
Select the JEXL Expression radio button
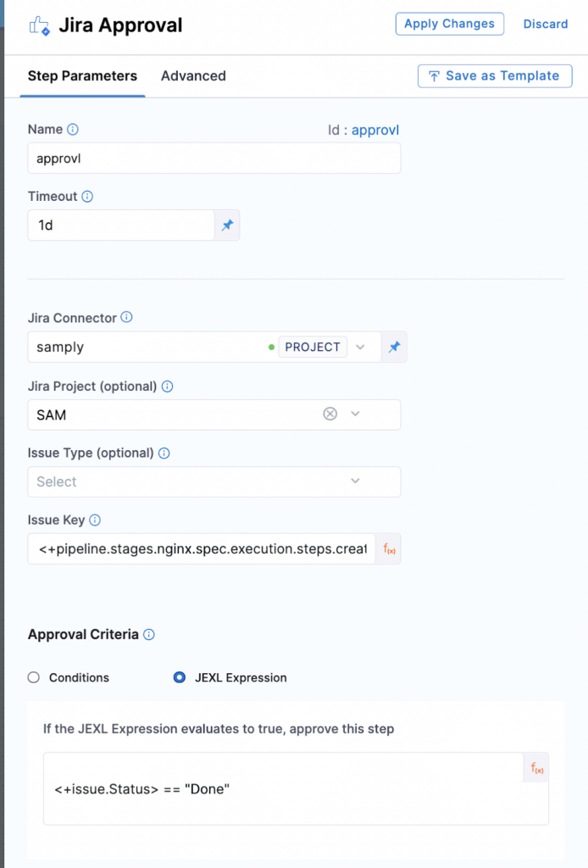[180, 677]
